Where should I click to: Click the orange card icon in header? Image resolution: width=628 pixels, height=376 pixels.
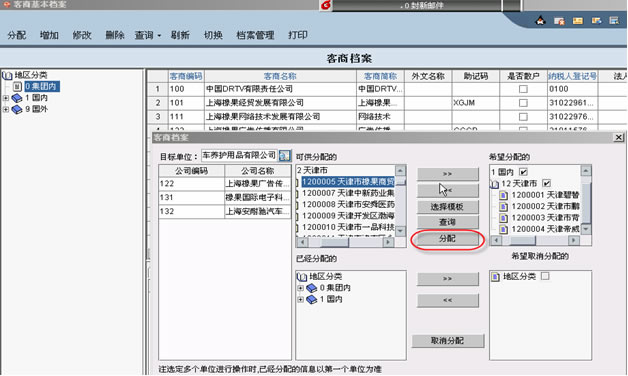point(578,20)
